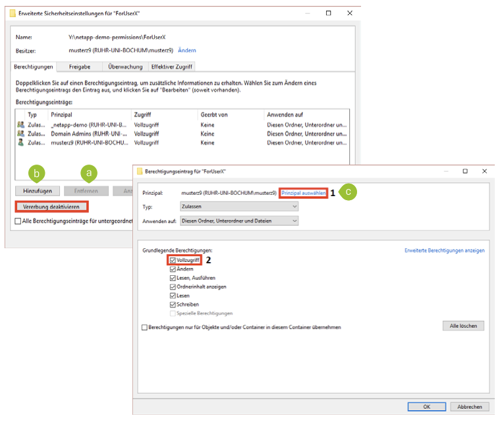Screen dimensions: 504x422
Task: Click Diesen Ordner cell in _netapp-demo row
Action: [x=307, y=124]
